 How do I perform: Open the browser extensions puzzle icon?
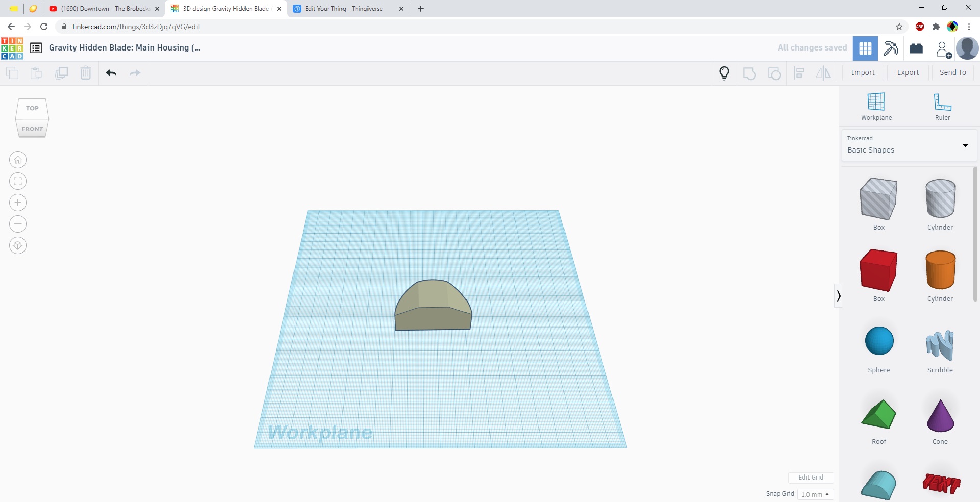tap(936, 27)
